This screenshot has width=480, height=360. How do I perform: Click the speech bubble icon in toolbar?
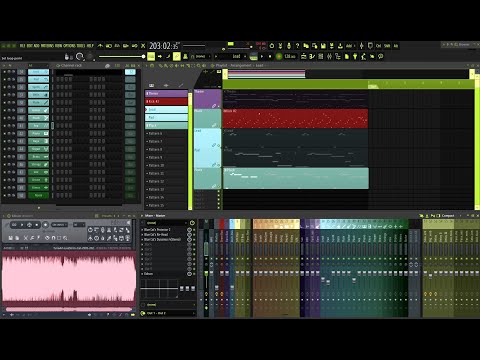[x=380, y=56]
